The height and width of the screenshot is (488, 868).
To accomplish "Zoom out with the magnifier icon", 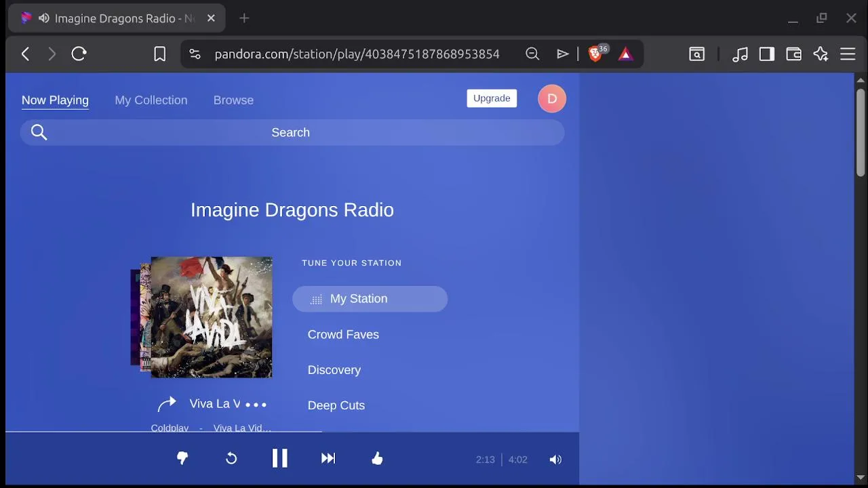I will (x=532, y=54).
